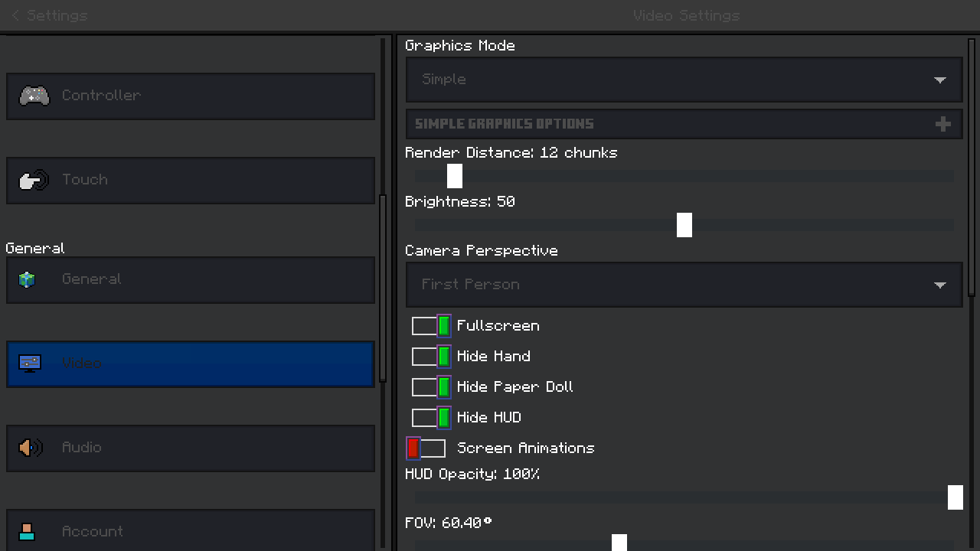Open the Camera Perspective dropdown

684,285
